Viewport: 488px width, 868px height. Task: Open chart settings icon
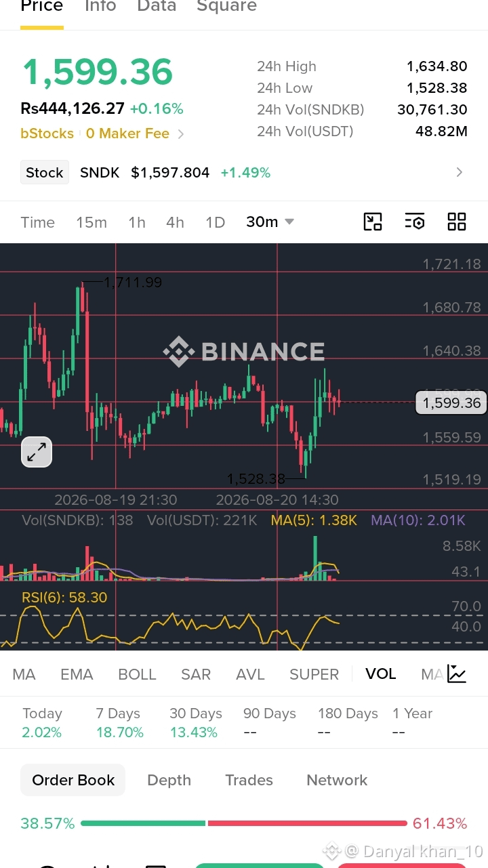pyautogui.click(x=414, y=222)
